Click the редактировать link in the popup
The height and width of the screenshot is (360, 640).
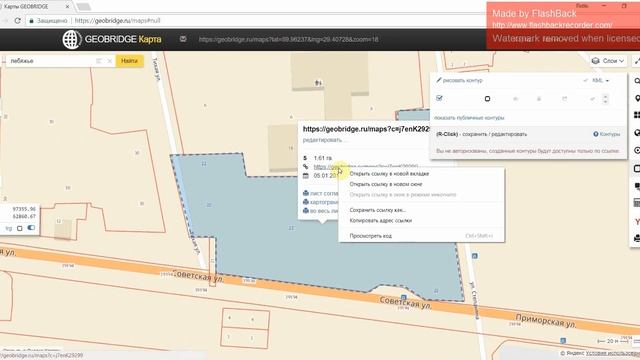point(322,140)
